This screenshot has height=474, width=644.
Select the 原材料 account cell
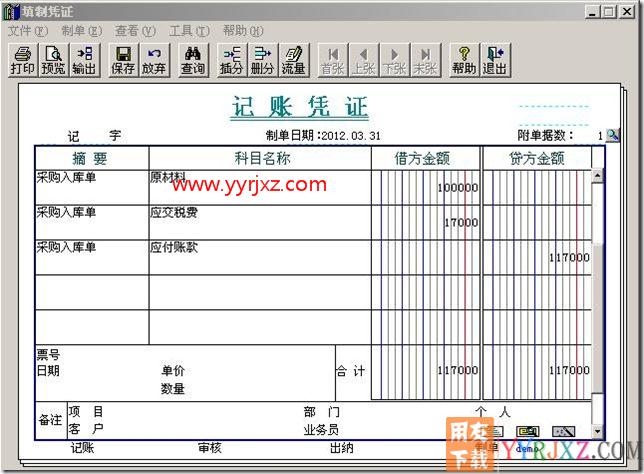click(260, 187)
